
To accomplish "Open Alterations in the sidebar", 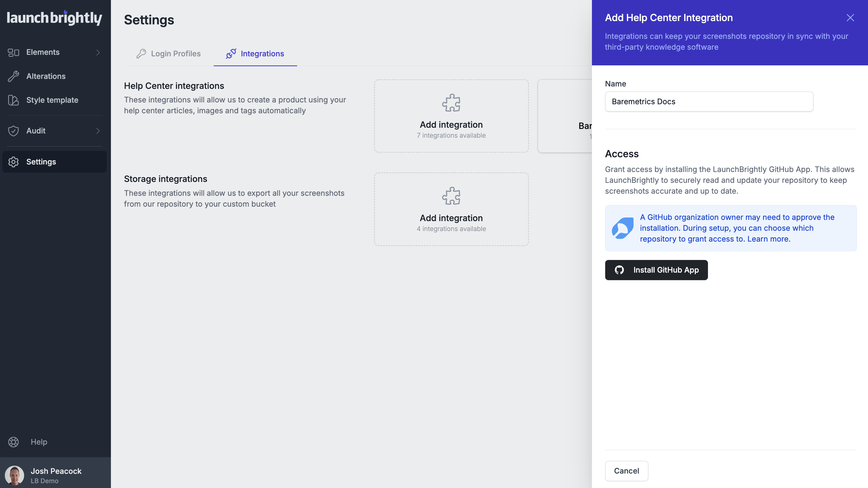I will point(54,76).
